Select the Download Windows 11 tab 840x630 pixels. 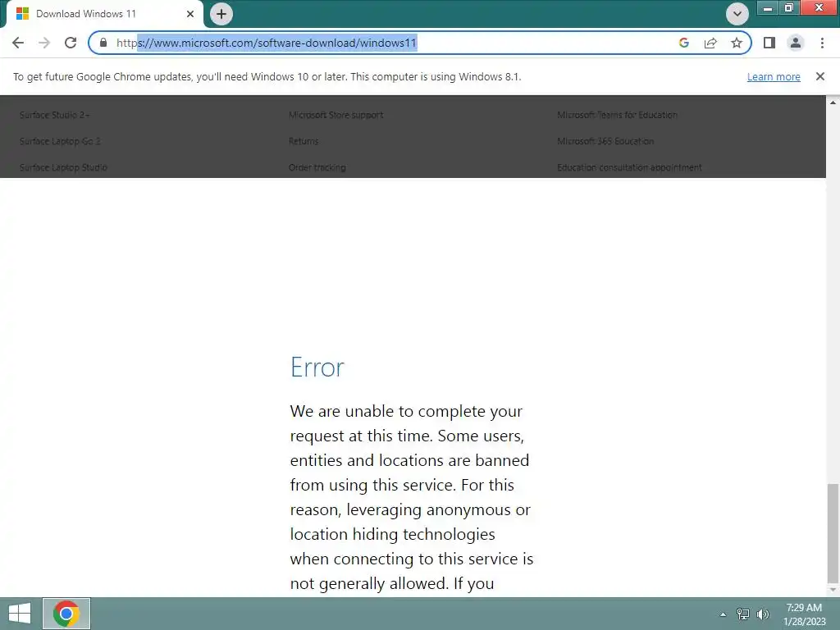[x=104, y=14]
